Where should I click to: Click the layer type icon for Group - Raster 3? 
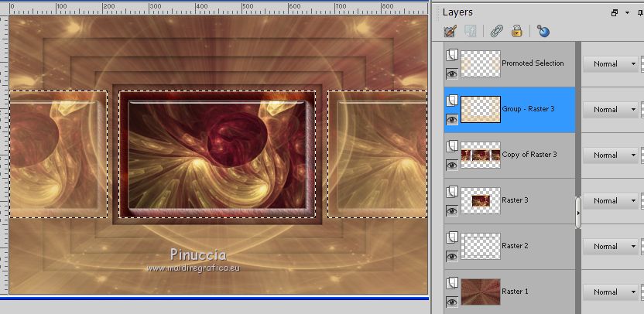coord(452,101)
